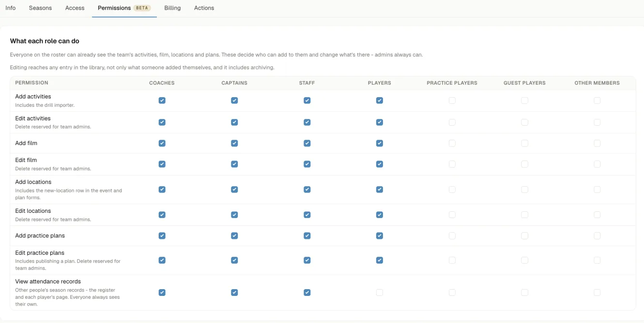Uncheck Edit activities for Staff

pos(307,122)
